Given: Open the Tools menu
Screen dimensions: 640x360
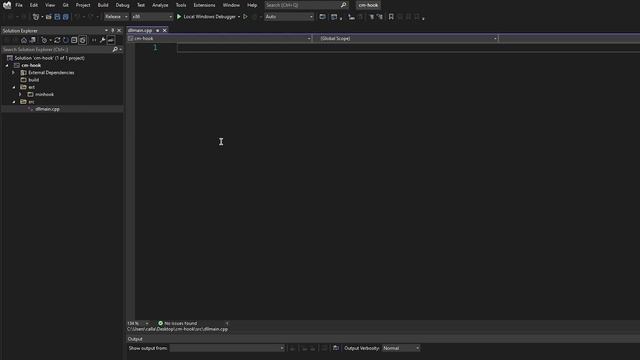Looking at the screenshot, I should pos(181,5).
